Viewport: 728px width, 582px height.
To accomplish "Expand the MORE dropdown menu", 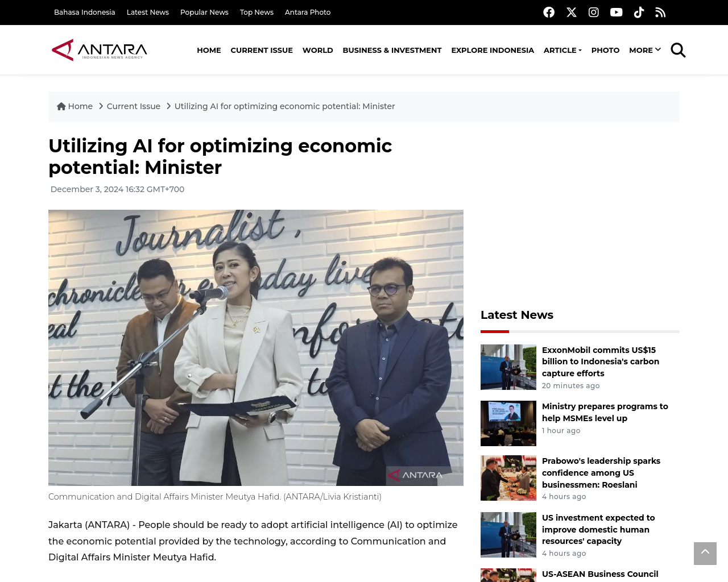I will coord(645,50).
